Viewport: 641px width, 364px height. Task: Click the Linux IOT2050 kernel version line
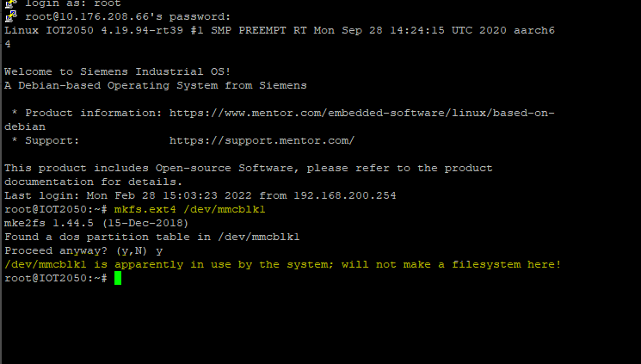pos(279,30)
